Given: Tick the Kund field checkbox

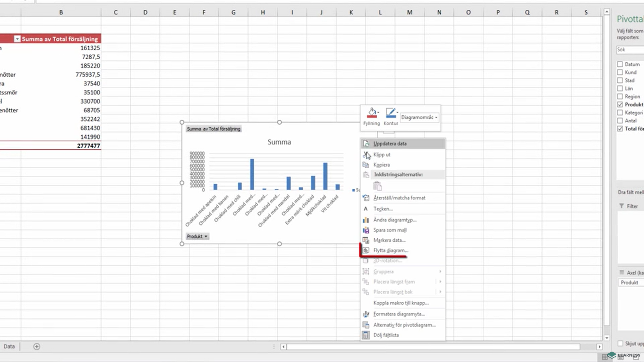Looking at the screenshot, I should (620, 72).
